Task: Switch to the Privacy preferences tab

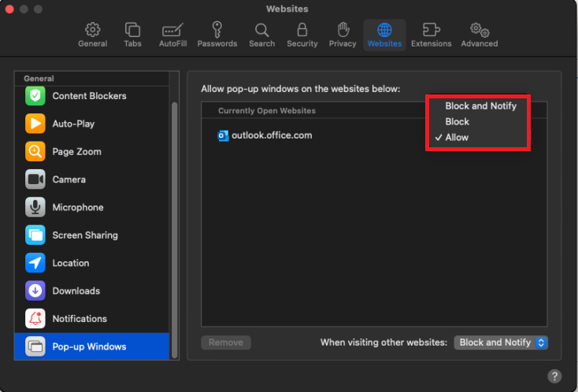Action: pyautogui.click(x=343, y=35)
